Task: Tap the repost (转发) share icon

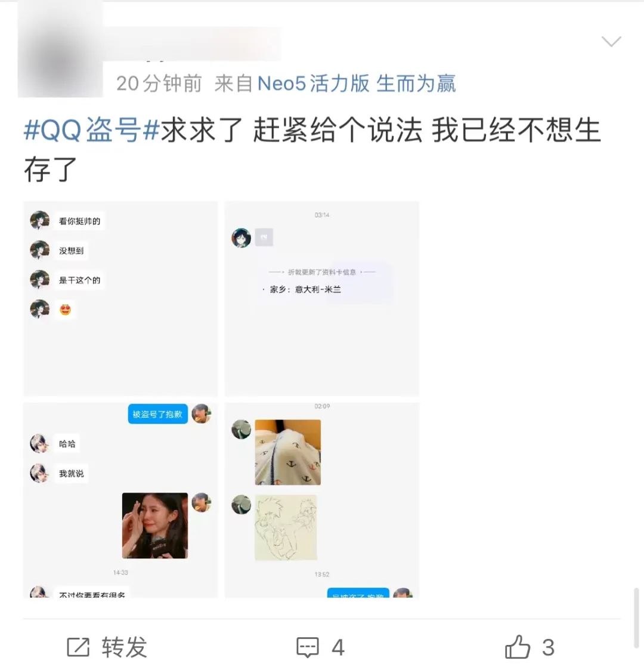Action: pyautogui.click(x=78, y=647)
